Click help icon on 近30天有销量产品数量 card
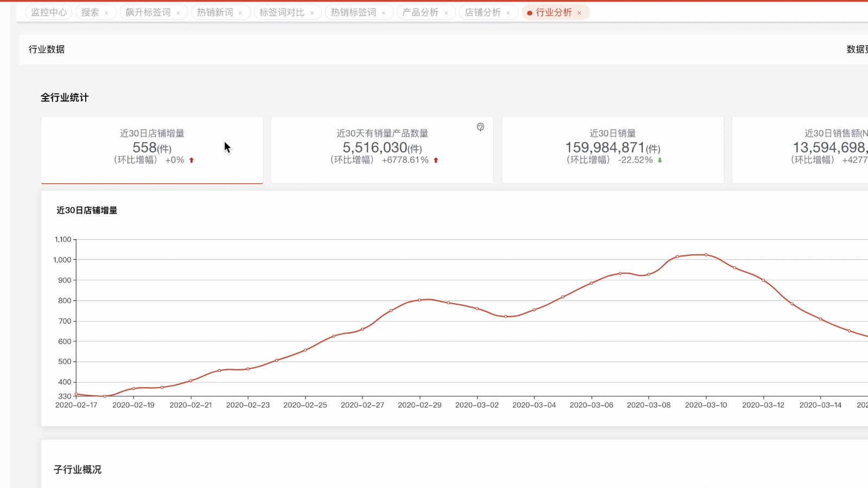 (x=480, y=127)
